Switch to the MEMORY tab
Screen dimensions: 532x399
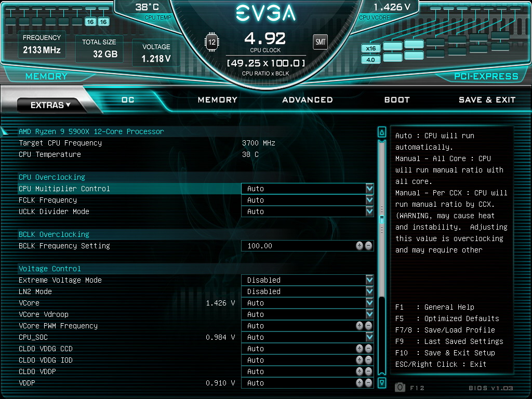(x=218, y=100)
